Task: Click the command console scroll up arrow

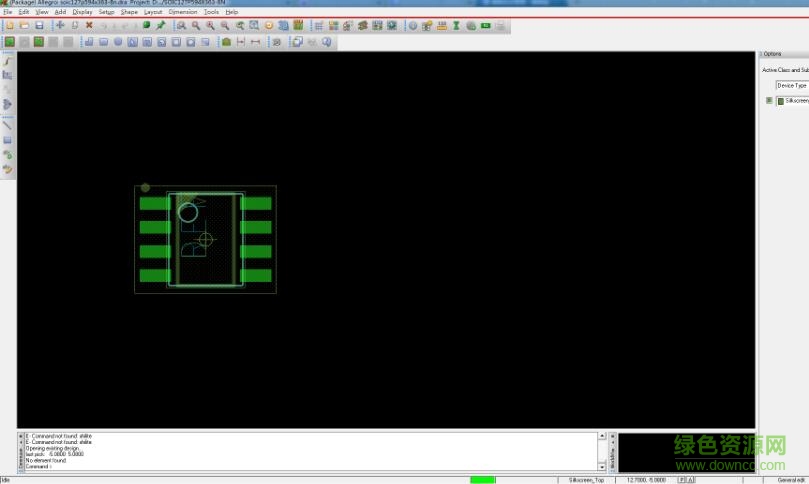Action: (602, 437)
